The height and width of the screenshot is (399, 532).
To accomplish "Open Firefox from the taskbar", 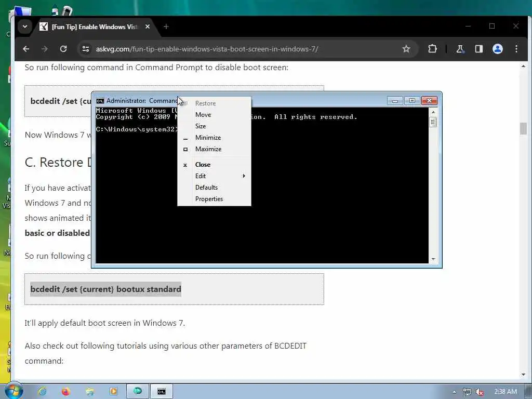I will [x=66, y=392].
